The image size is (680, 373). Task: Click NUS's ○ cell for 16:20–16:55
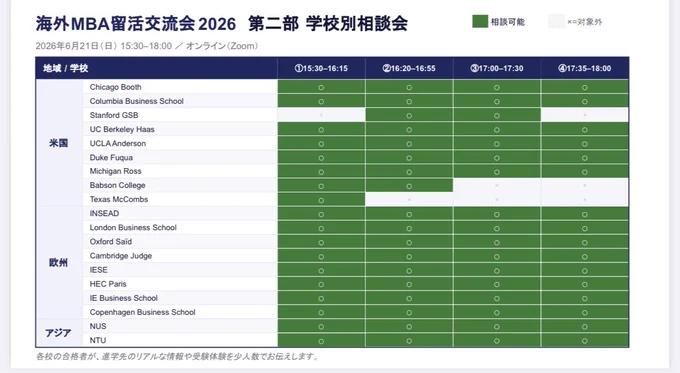(409, 327)
